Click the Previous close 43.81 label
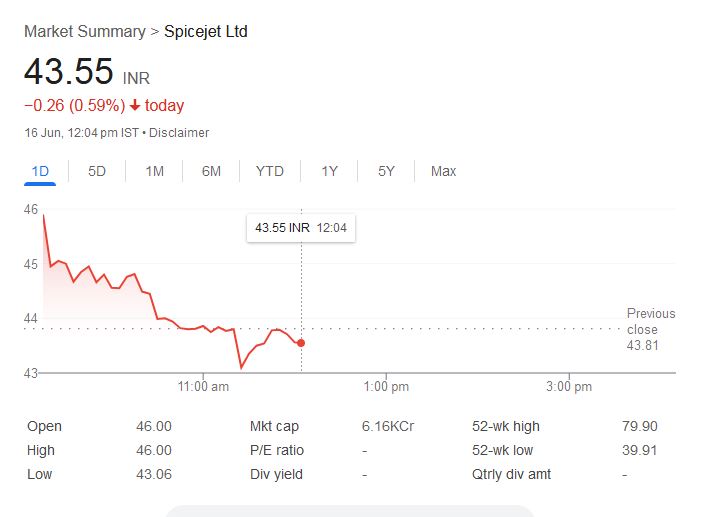 tap(650, 329)
